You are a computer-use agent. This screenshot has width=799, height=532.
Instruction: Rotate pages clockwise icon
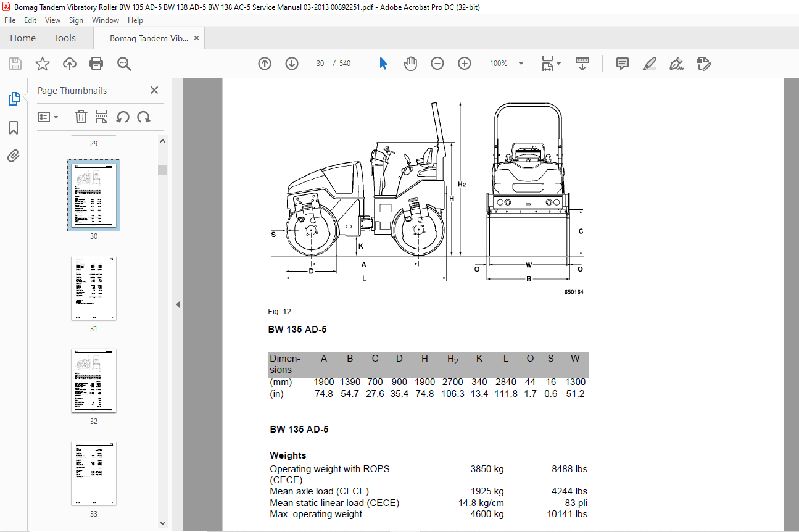point(144,117)
